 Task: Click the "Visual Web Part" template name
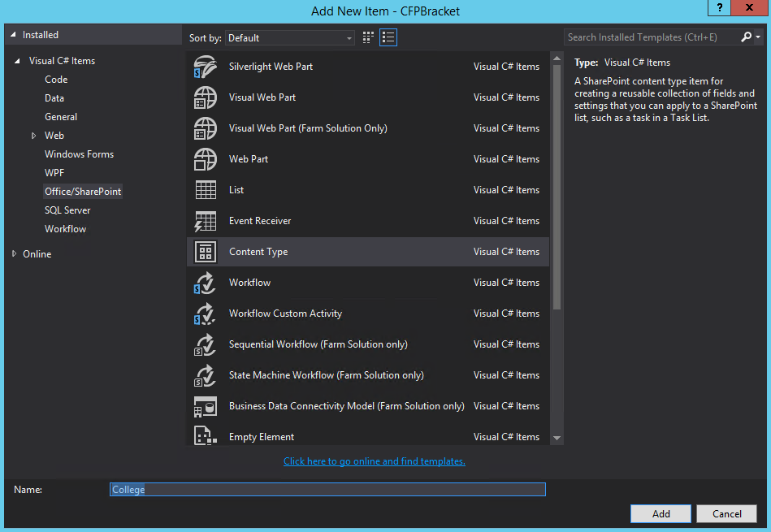262,97
